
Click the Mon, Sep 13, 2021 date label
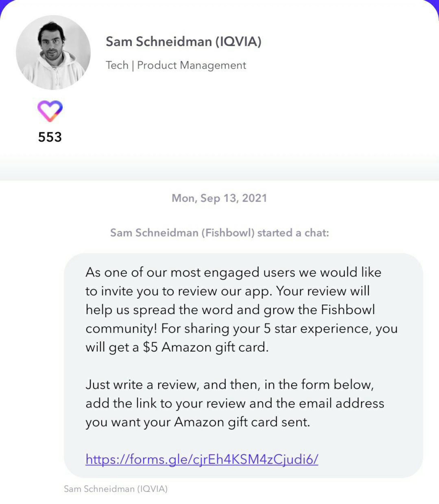(x=219, y=198)
